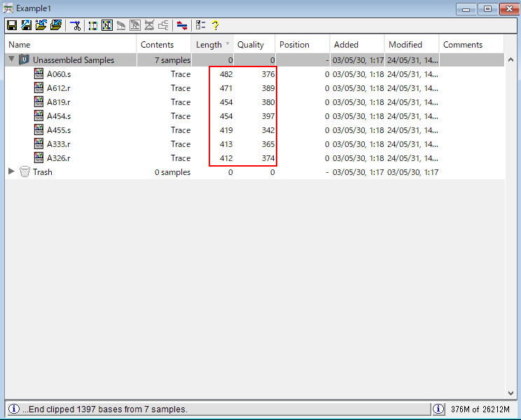
Task: Click the greyed-out align icon after Assemble N
Action: tap(121, 26)
